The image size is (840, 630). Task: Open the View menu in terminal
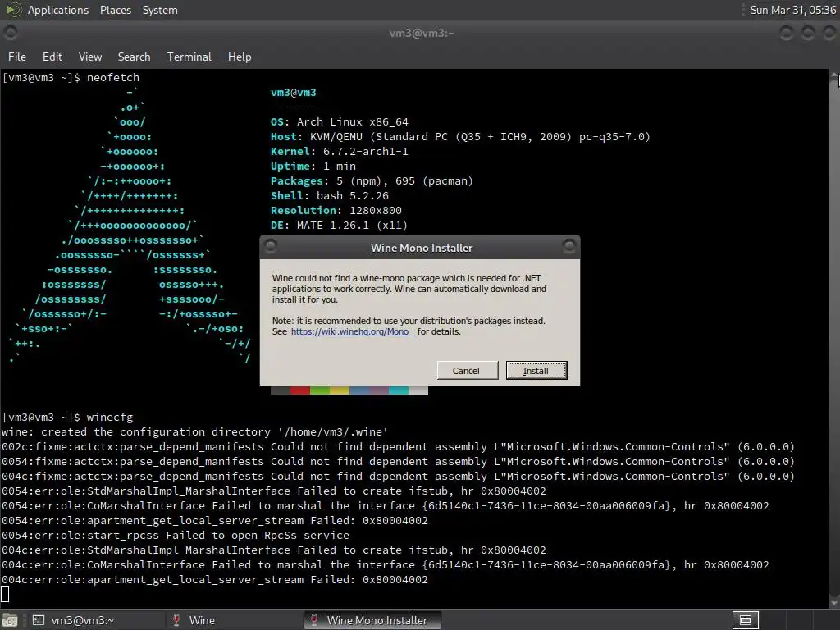pos(90,57)
